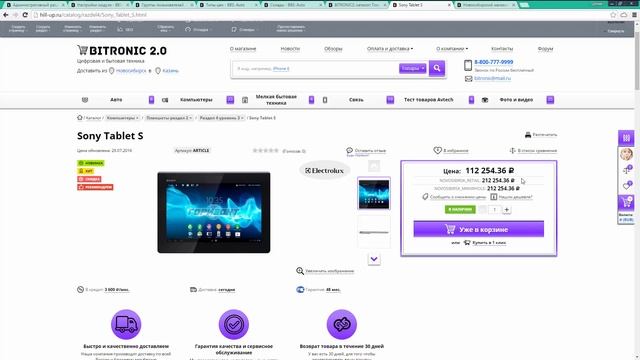Open the sidebar favorites heart icon
Screen dimensions: 640x360
(626, 186)
